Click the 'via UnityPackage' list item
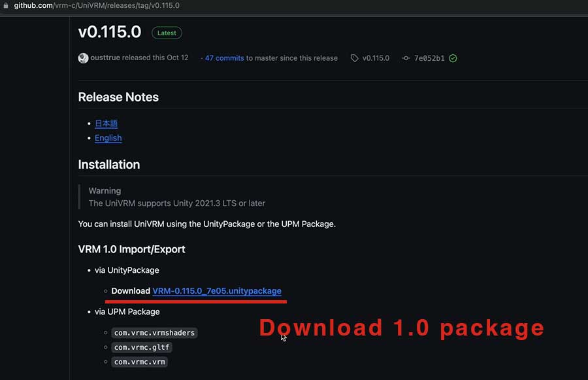Viewport: 588px width, 380px height. (127, 270)
